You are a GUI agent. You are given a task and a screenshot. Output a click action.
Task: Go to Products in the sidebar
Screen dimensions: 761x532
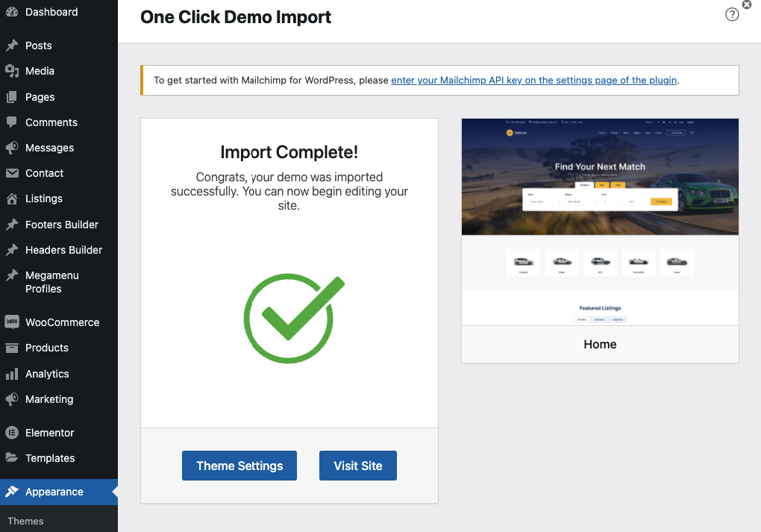pos(47,348)
